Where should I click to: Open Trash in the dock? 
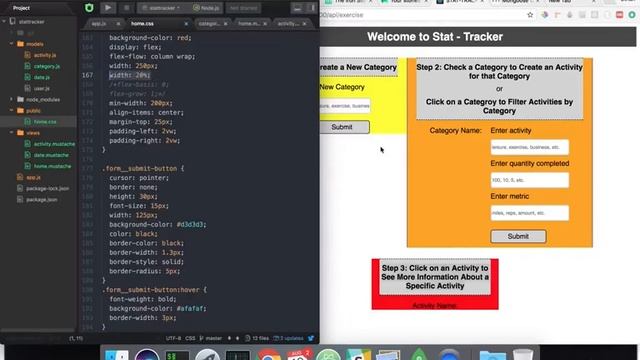pyautogui.click(x=523, y=354)
